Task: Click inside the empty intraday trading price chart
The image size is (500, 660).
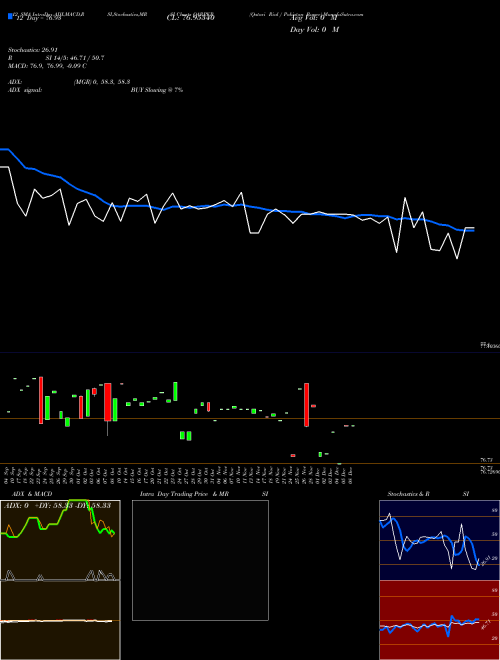Action: [200, 560]
